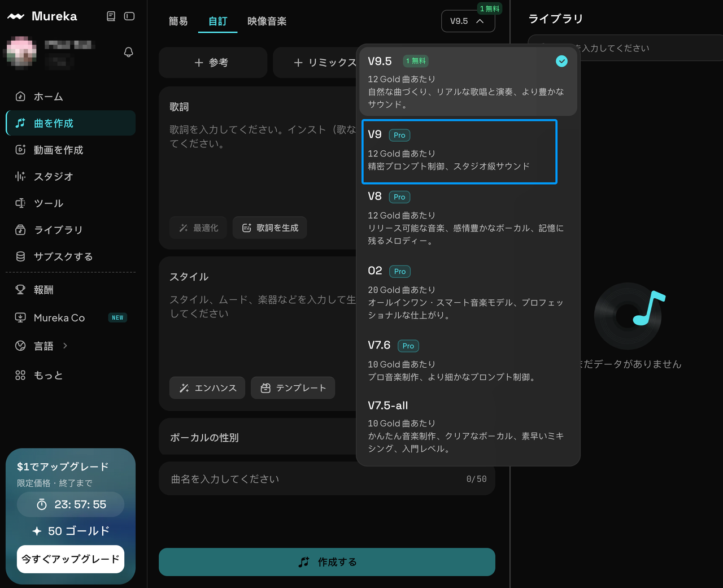Open スタジオ in the sidebar

pos(71,176)
